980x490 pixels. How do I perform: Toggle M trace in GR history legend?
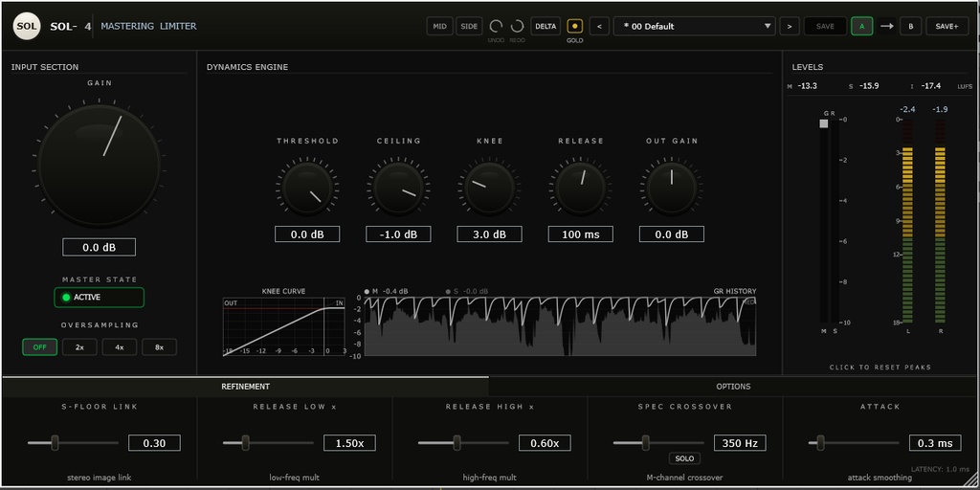click(x=387, y=291)
